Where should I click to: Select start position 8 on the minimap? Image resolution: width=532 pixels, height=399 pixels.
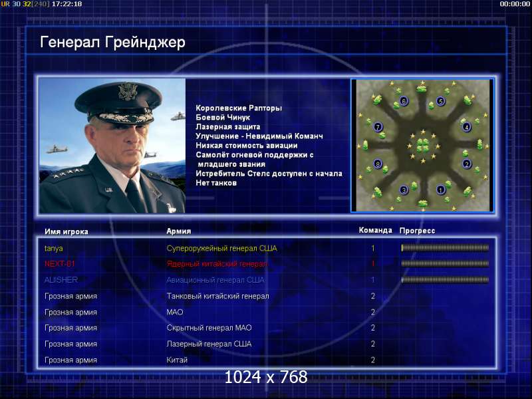(378, 164)
